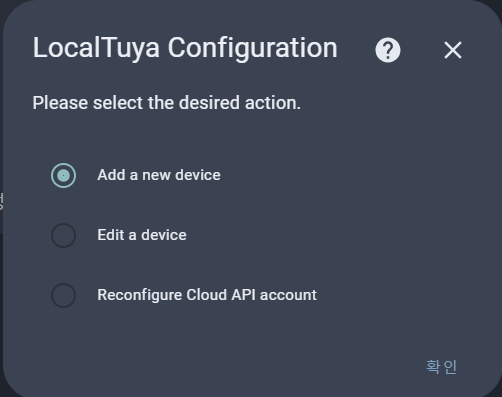View LocalTuya documentation via the circled ? icon
The height and width of the screenshot is (397, 502).
point(388,50)
